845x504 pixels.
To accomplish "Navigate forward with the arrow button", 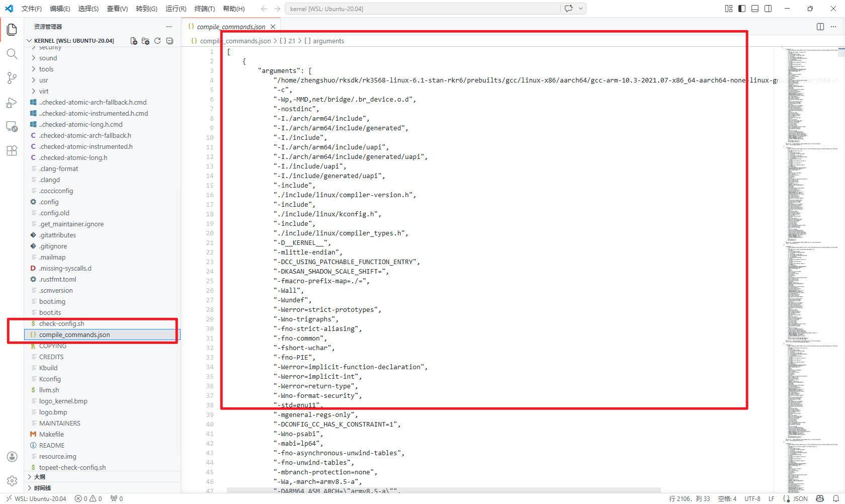I will [277, 9].
